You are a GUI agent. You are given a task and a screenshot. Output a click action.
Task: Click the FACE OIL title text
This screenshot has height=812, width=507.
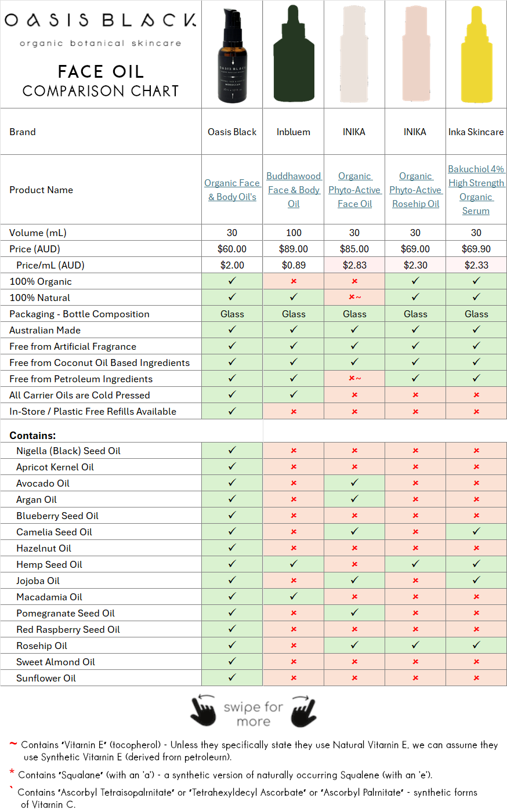(x=100, y=71)
